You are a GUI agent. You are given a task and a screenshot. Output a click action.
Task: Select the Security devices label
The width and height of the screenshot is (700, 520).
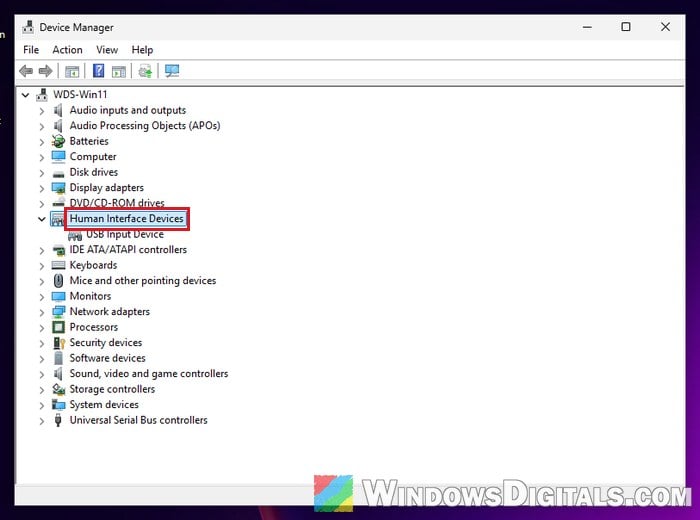106,342
